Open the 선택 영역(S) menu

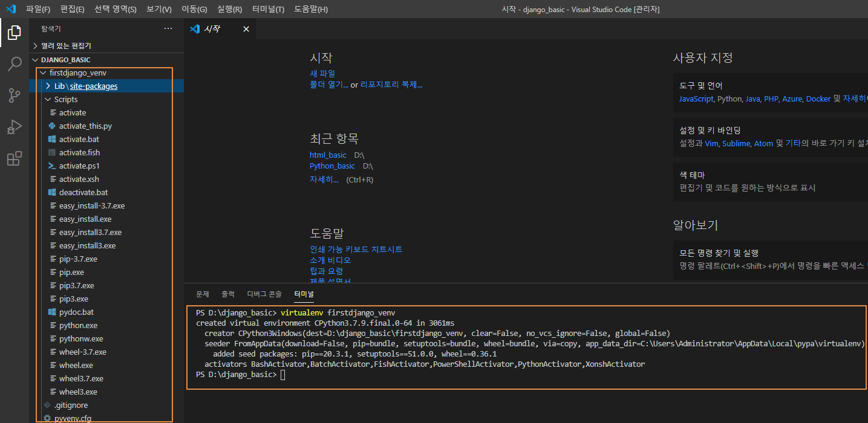[x=116, y=9]
